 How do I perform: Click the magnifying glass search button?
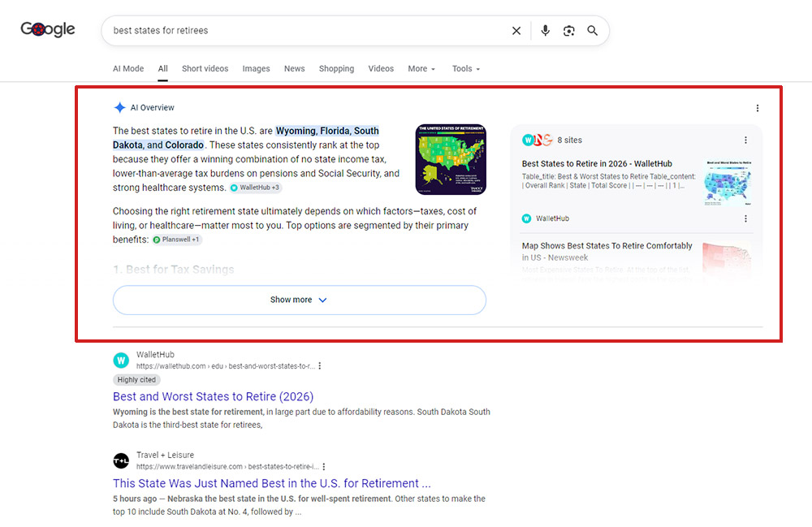[593, 31]
